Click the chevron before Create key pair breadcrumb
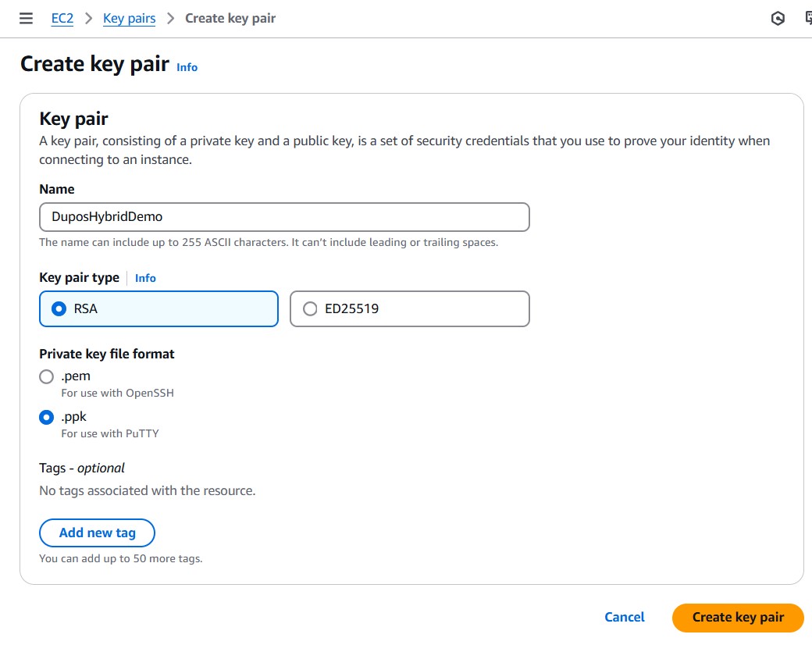Image resolution: width=812 pixels, height=652 pixels. [x=171, y=19]
